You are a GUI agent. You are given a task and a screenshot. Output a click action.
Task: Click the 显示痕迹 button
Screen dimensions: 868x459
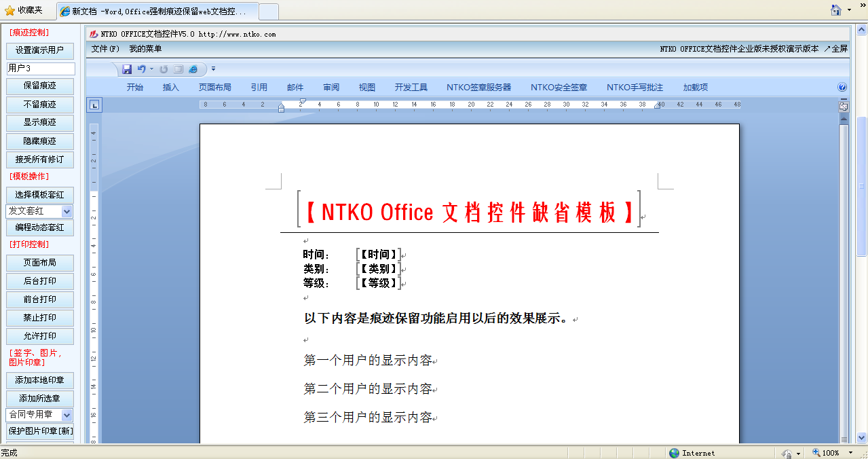point(40,122)
